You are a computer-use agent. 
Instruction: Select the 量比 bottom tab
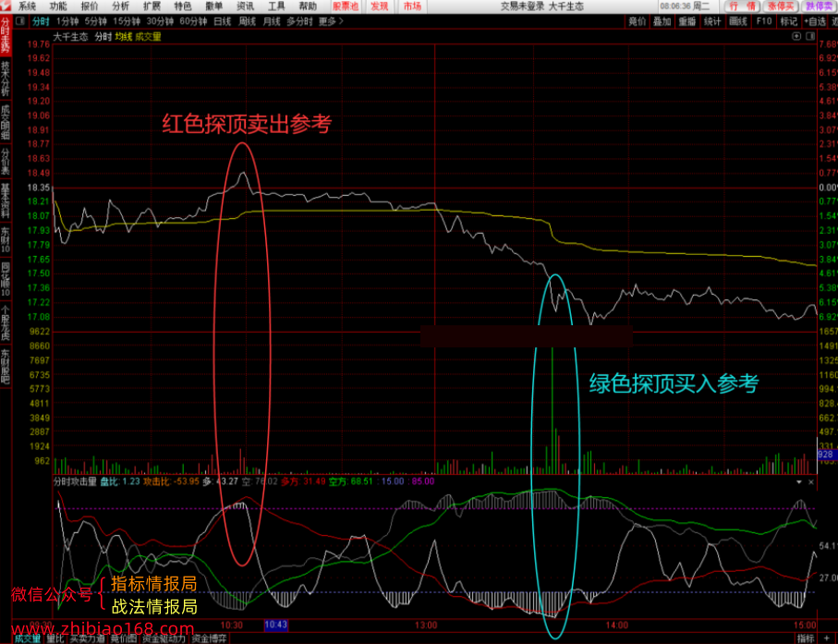point(55,638)
